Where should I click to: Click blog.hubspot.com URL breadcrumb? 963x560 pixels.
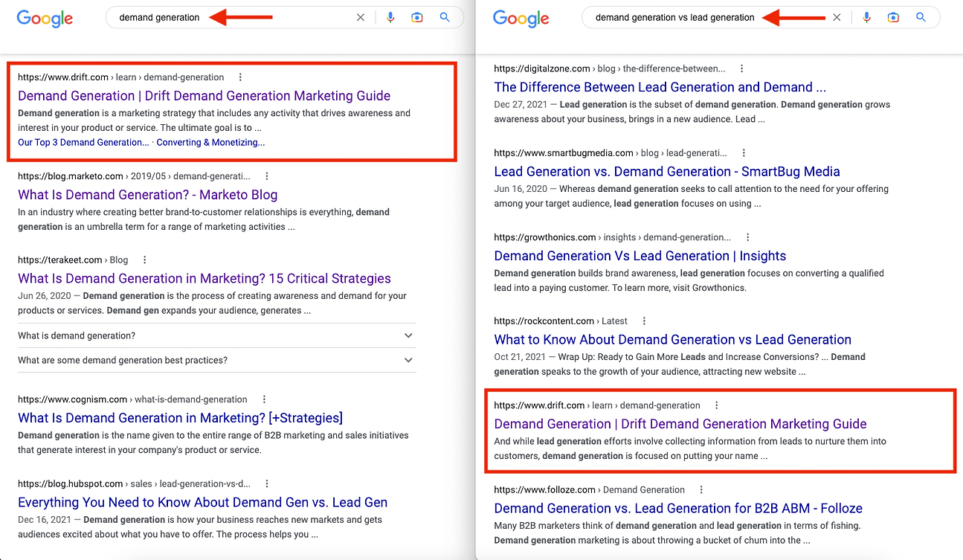point(135,483)
